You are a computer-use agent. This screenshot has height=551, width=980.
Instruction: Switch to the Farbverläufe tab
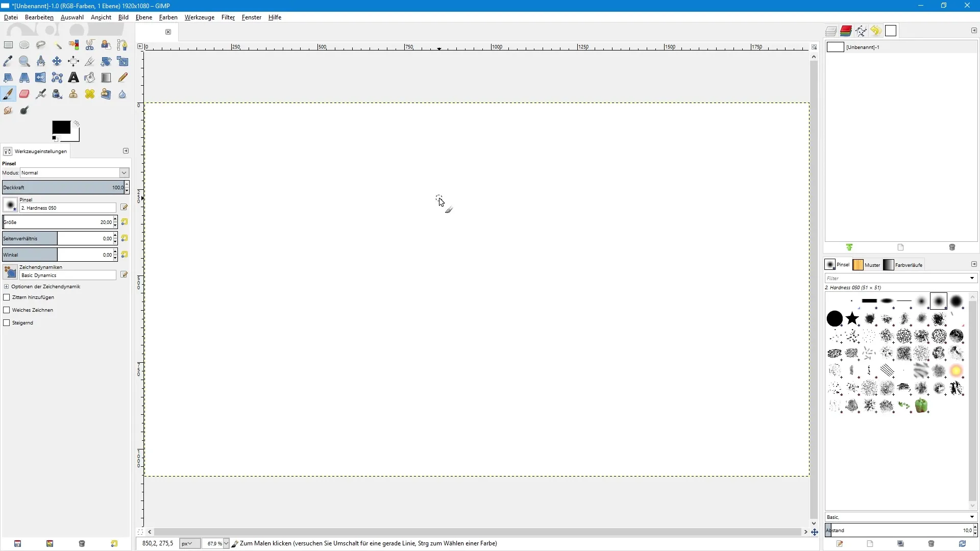tap(903, 265)
